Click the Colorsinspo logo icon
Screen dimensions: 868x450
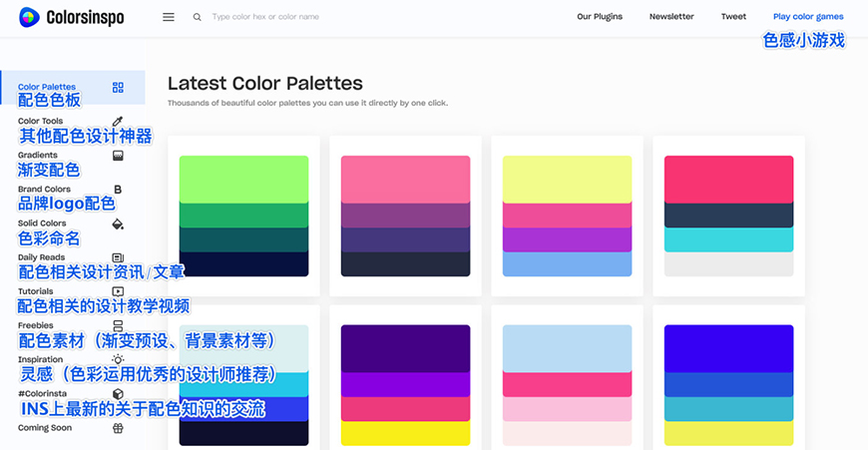point(30,17)
